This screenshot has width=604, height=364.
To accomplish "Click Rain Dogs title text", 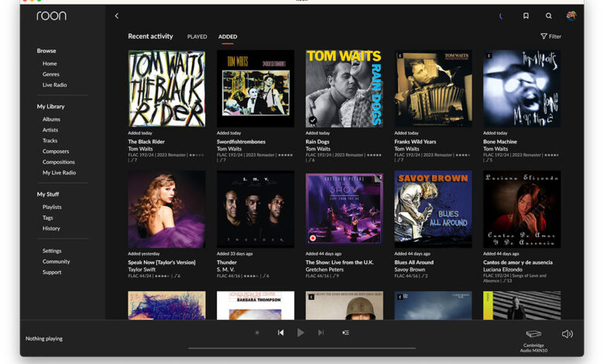I will pos(317,142).
